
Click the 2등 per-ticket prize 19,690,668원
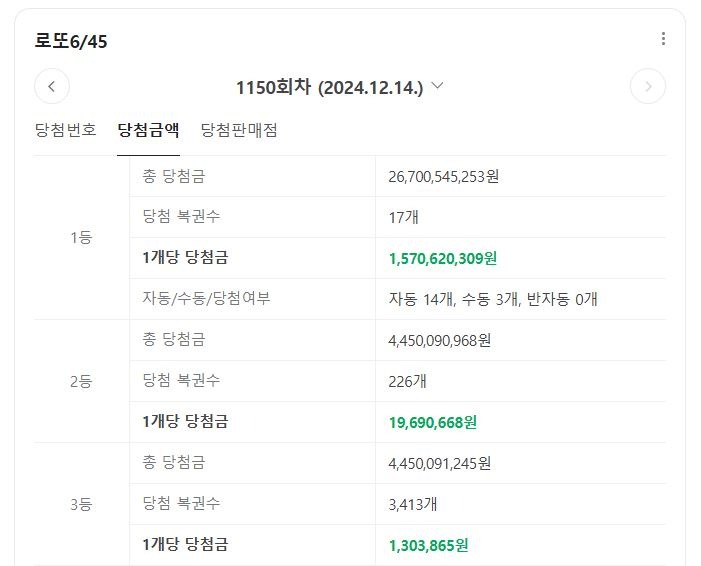click(433, 422)
